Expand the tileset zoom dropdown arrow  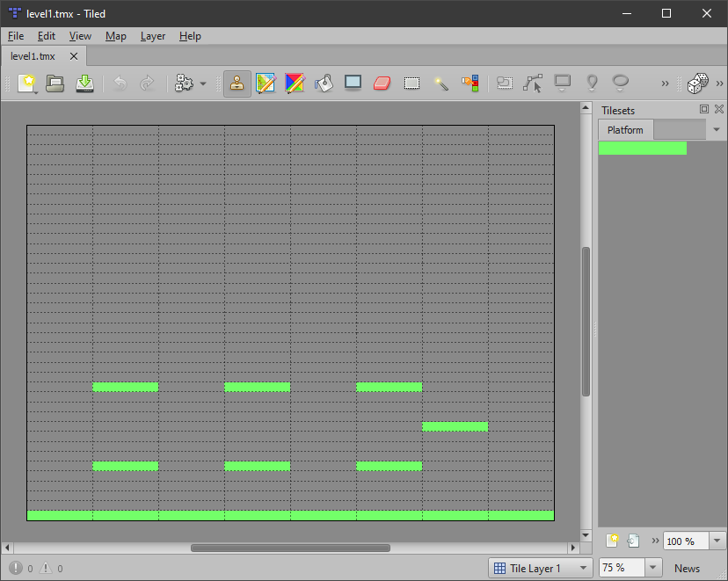pos(717,541)
